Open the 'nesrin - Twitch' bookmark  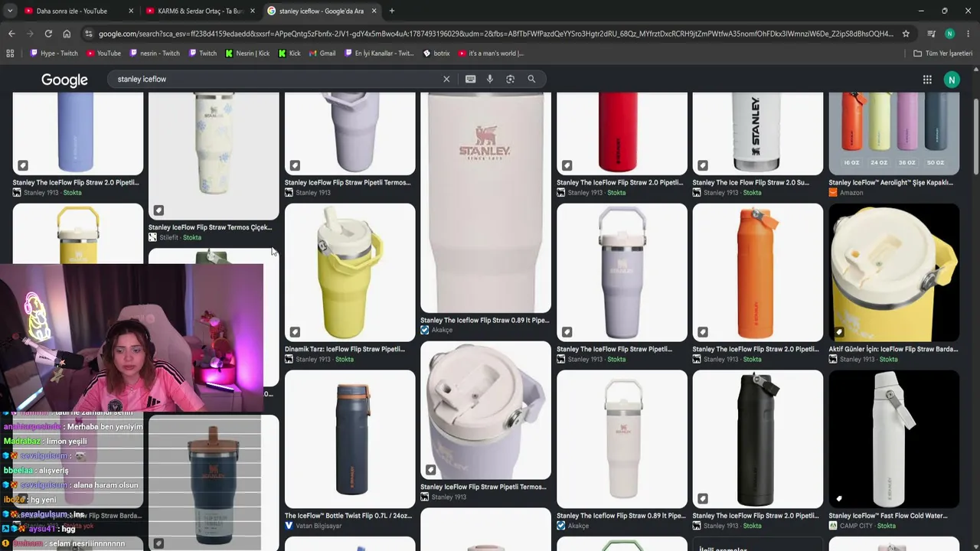(155, 54)
